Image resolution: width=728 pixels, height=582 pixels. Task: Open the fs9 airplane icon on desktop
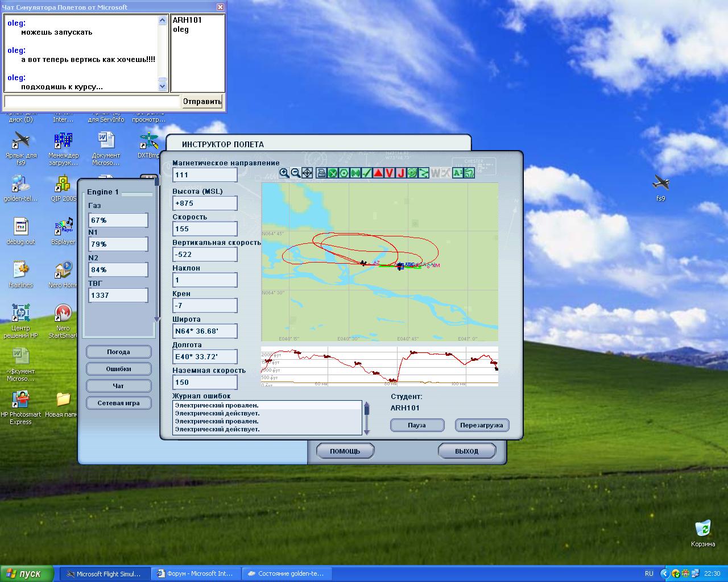point(660,188)
